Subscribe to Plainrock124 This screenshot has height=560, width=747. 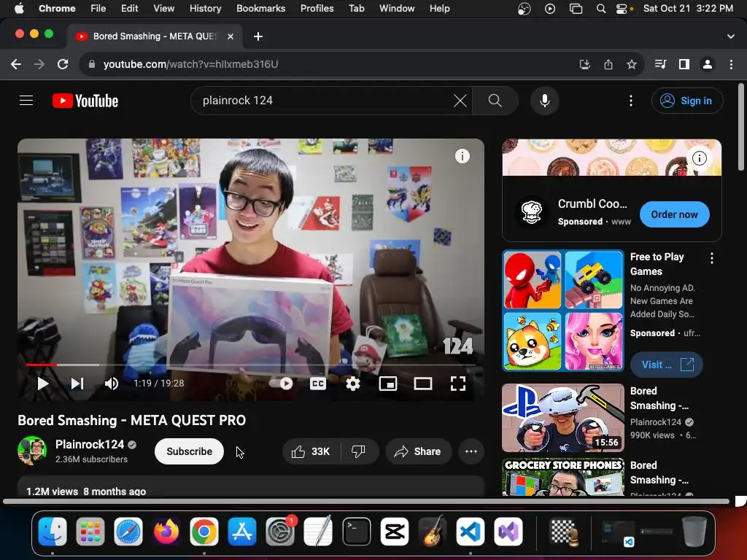[x=189, y=451]
